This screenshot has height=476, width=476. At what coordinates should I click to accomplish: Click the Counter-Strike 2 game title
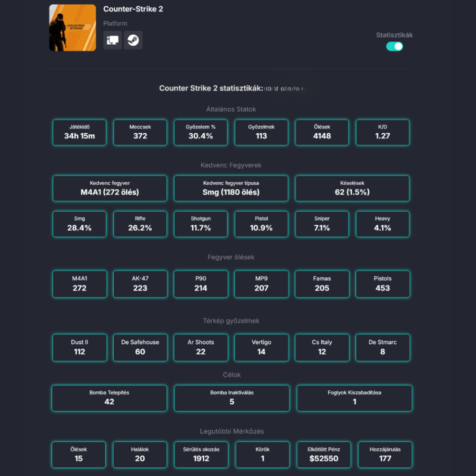(133, 9)
